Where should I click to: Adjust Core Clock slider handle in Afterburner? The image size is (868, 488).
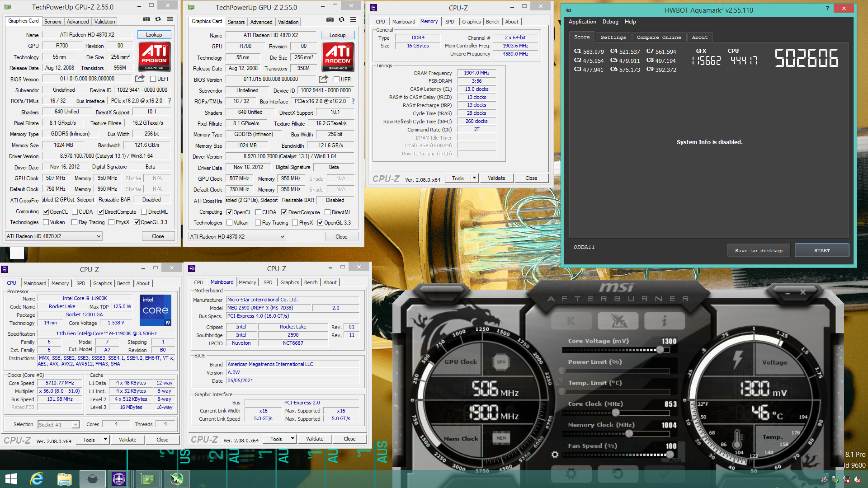(x=615, y=413)
